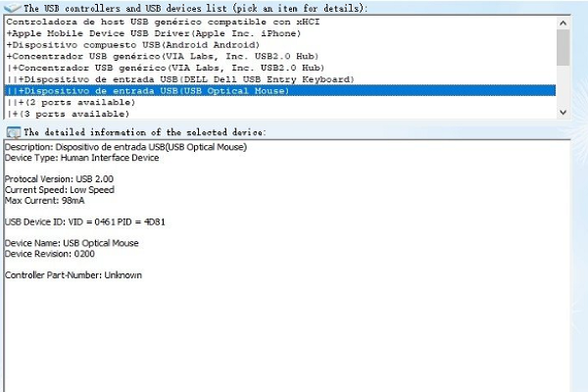
Task: Click 'The detailed information of the selected device' heading
Action: click(145, 132)
